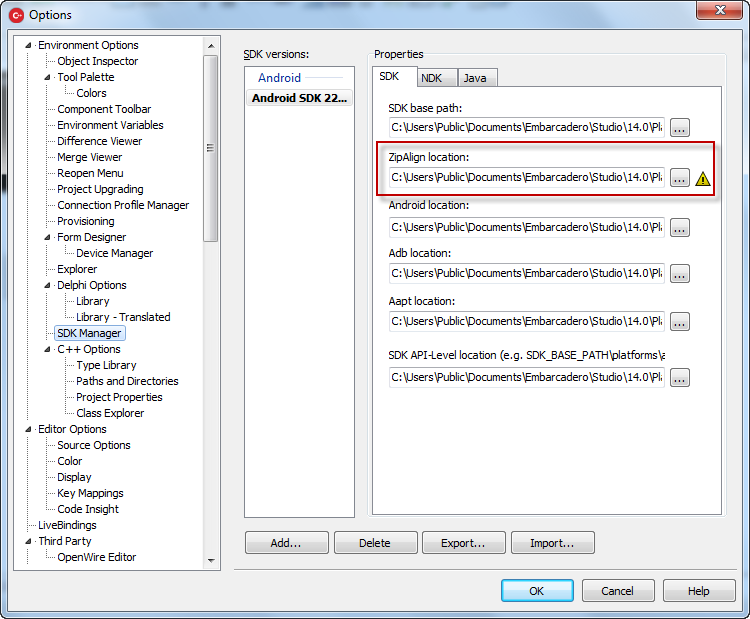Collapse the Third Party node
The image size is (750, 619).
coord(28,542)
